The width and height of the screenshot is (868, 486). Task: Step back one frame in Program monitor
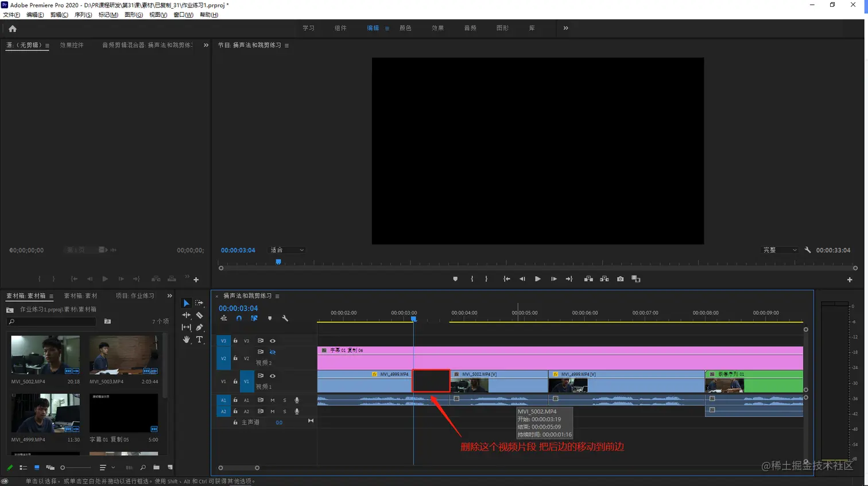tap(522, 279)
